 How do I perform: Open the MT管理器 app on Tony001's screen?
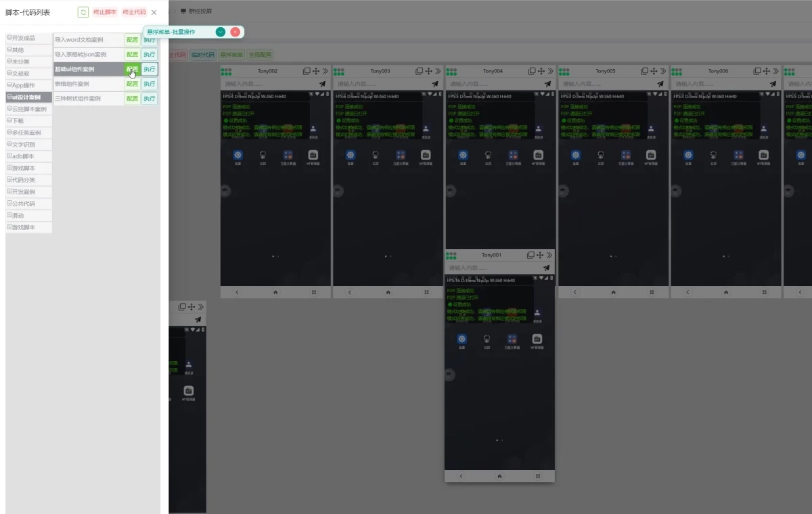click(537, 340)
